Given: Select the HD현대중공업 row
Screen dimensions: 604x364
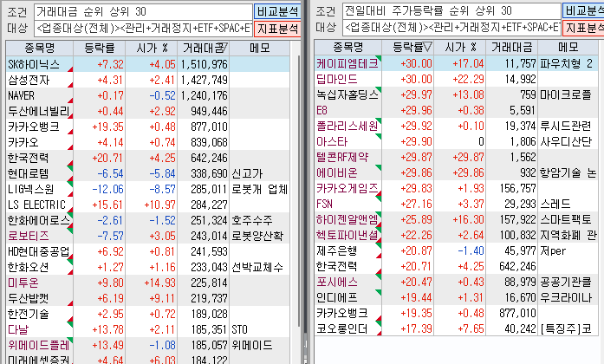Looking at the screenshot, I should tap(147, 251).
